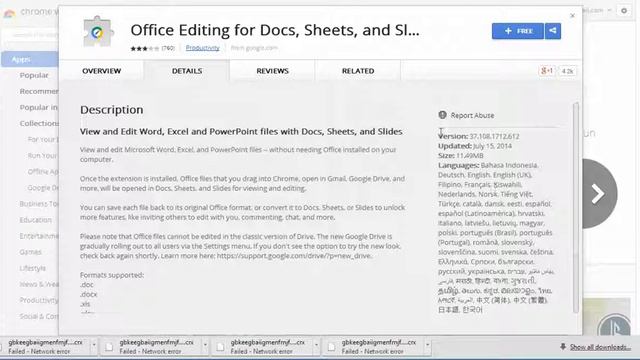Viewport: 640px width, 360px height.
Task: Close the extension details dialog
Action: click(572, 16)
